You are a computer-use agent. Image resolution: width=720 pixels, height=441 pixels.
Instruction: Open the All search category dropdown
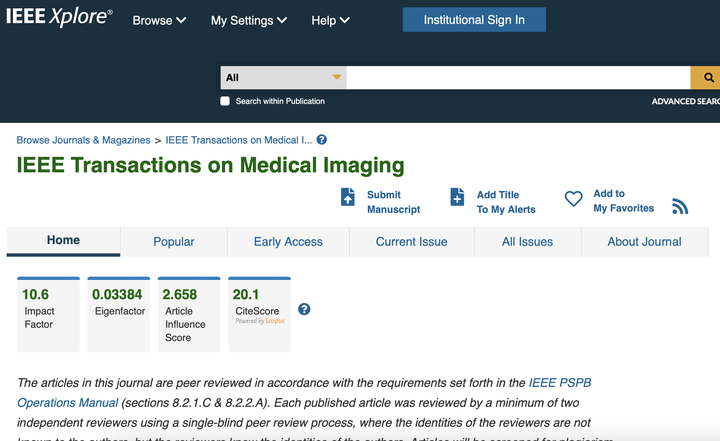pos(283,78)
